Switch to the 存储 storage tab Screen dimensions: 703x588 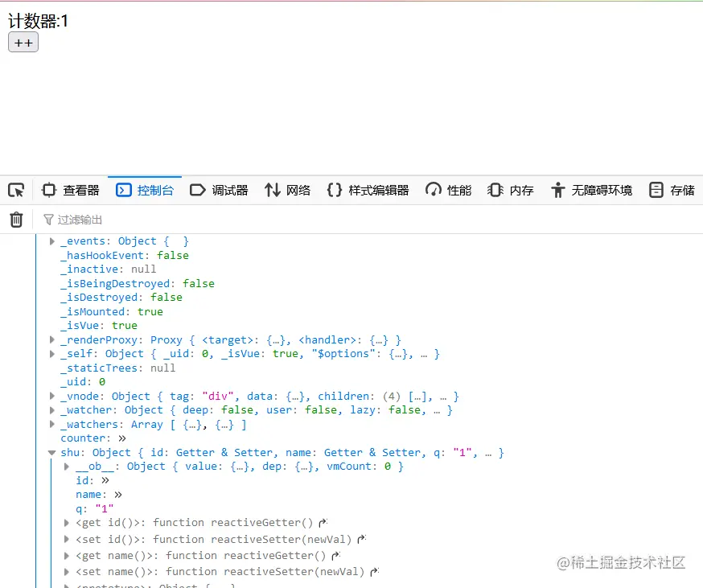click(x=672, y=191)
